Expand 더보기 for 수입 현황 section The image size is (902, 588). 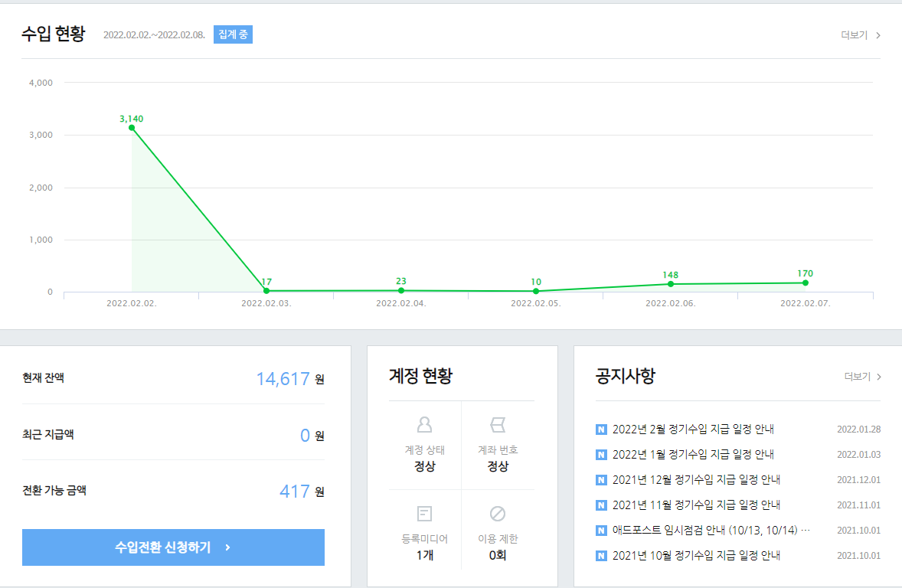click(x=861, y=35)
